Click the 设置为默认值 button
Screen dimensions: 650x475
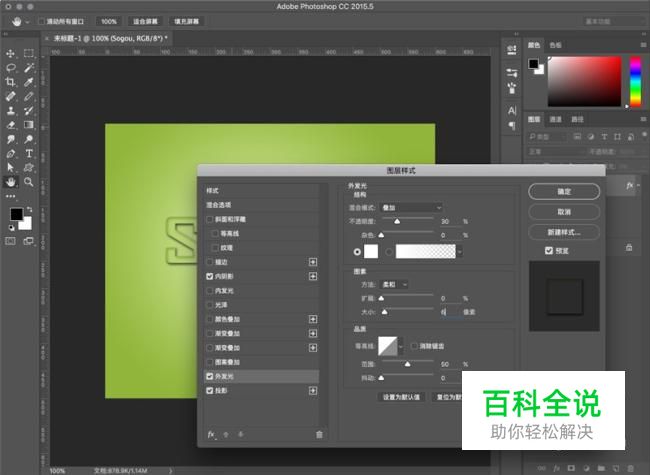pos(401,397)
